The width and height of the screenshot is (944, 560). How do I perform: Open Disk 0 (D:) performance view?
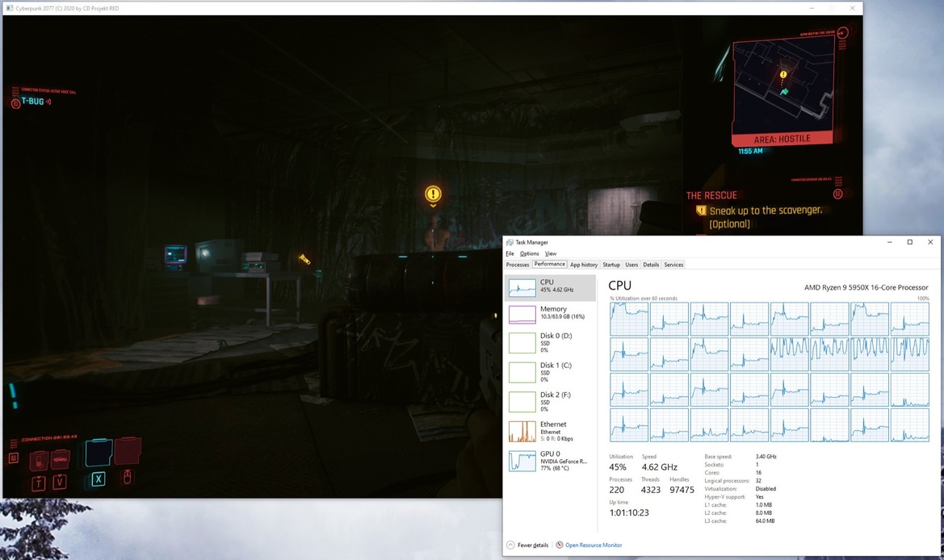[550, 342]
